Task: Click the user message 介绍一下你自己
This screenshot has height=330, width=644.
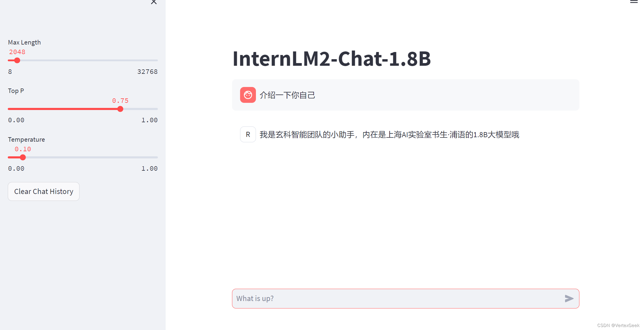Action: 287,95
